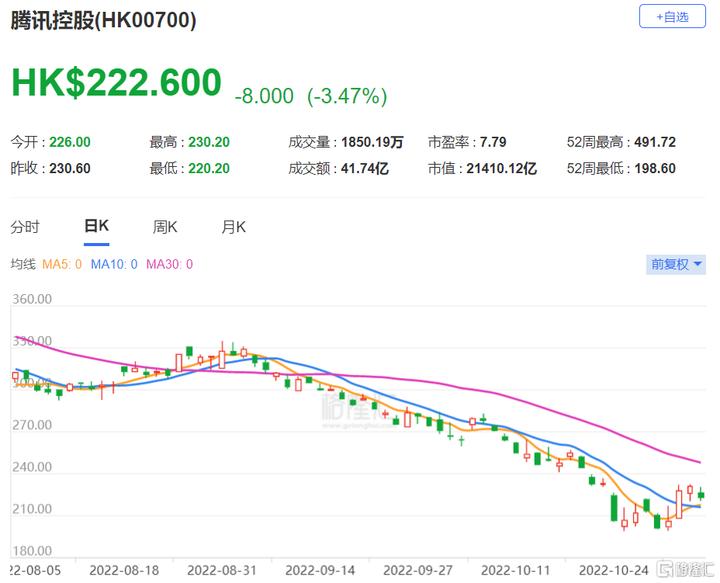Expand the 前复权 dropdown
Image resolution: width=720 pixels, height=583 pixels.
(x=676, y=264)
